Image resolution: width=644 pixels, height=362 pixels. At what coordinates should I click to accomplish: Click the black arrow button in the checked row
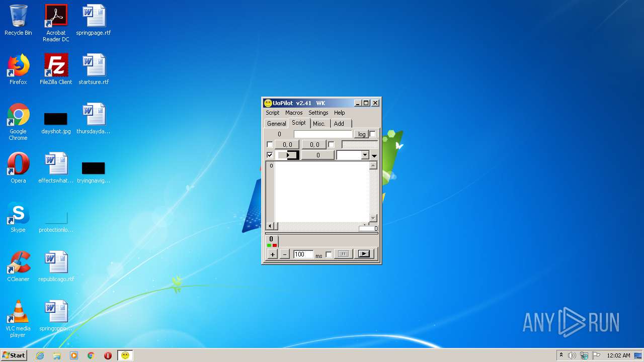click(x=287, y=155)
